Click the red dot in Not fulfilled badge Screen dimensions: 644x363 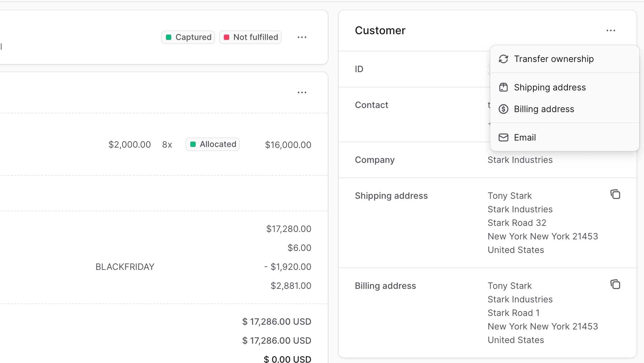point(227,37)
